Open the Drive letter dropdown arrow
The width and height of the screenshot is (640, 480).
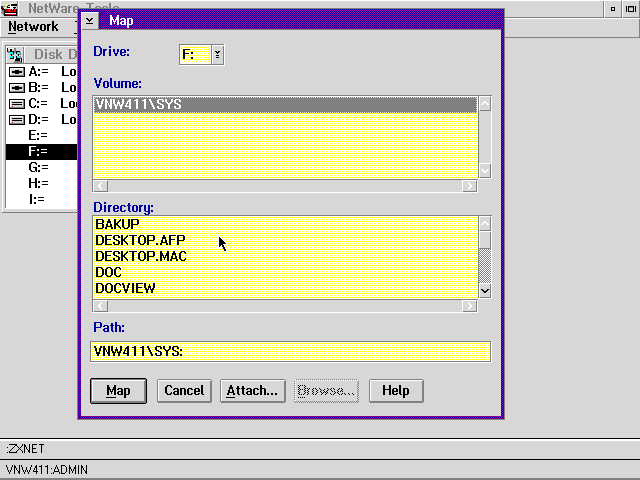218,55
